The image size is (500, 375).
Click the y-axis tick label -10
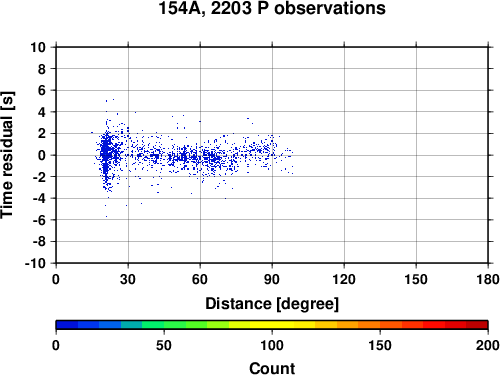(35, 263)
